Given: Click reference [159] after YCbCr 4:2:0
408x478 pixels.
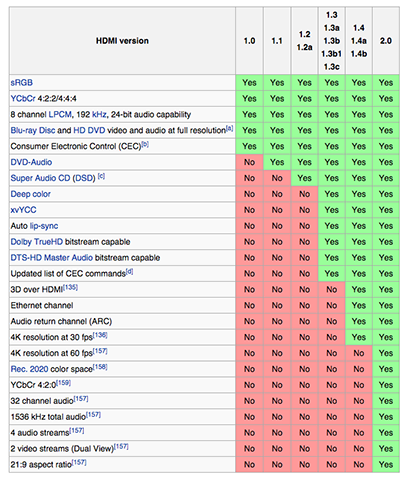Looking at the screenshot, I should tap(63, 383).
